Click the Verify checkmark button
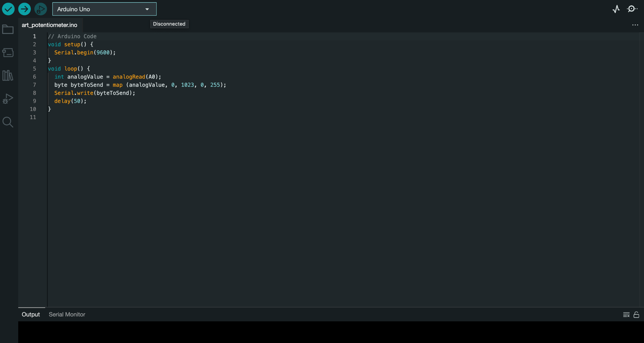The image size is (644, 343). tap(8, 9)
